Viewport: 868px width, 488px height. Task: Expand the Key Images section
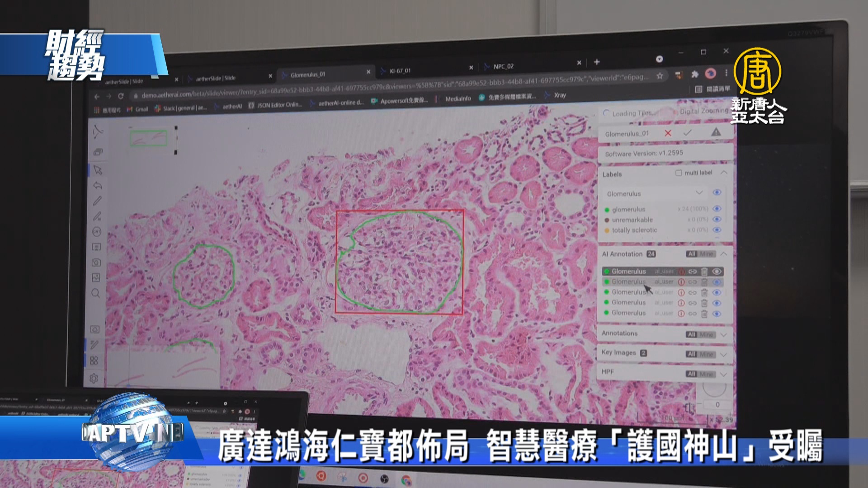723,354
